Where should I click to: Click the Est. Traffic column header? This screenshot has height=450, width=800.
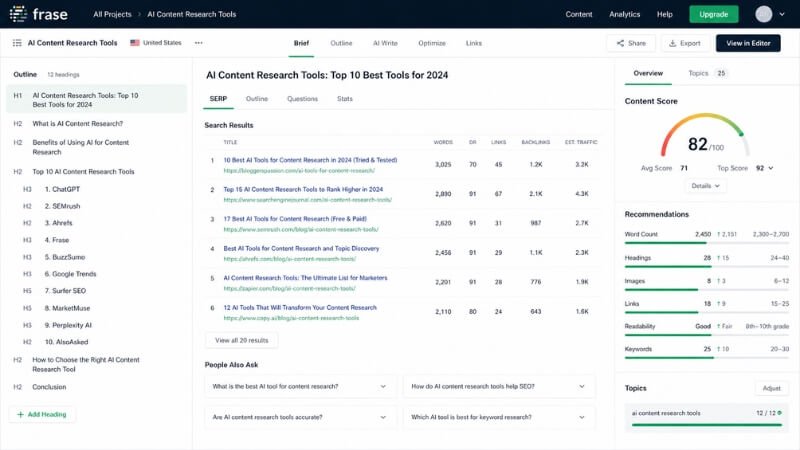tap(581, 142)
